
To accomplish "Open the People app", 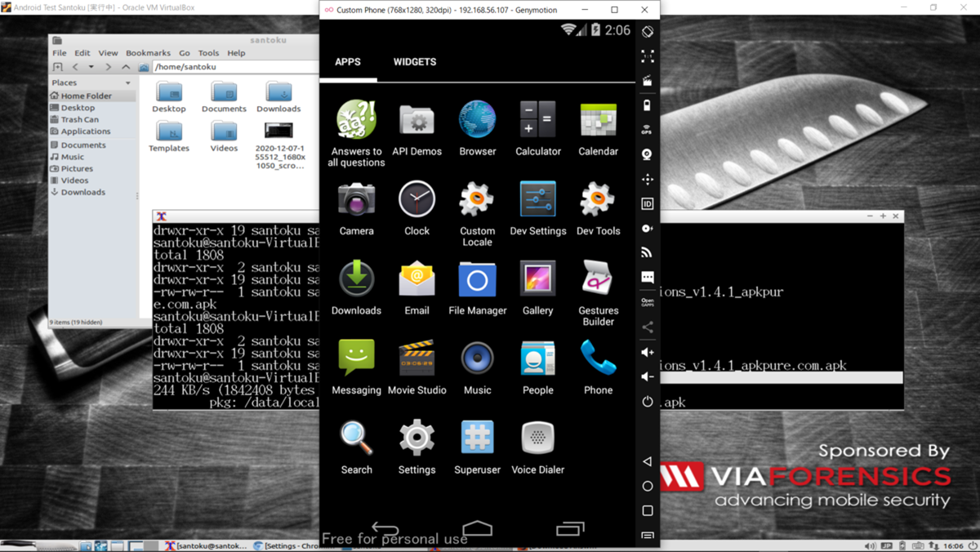I will coord(537,367).
